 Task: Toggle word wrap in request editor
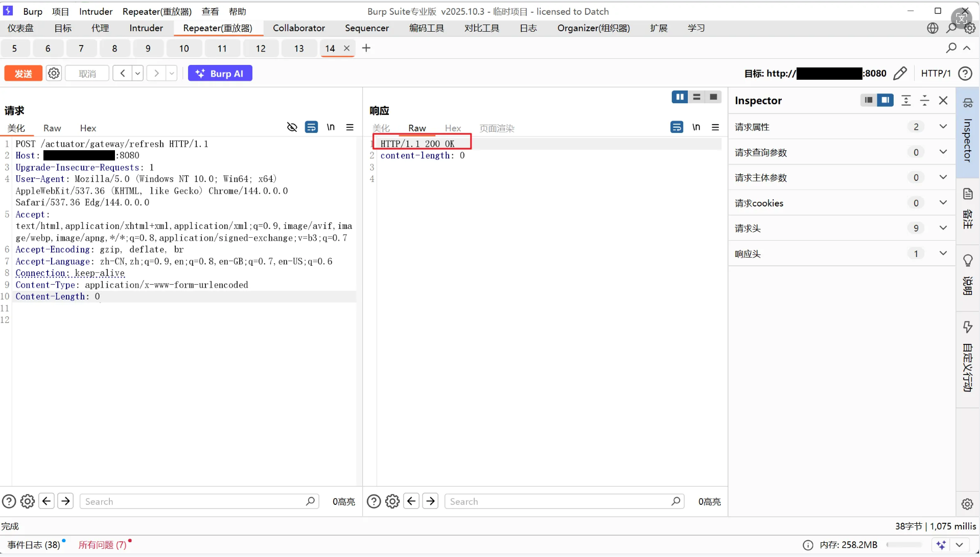coord(311,127)
